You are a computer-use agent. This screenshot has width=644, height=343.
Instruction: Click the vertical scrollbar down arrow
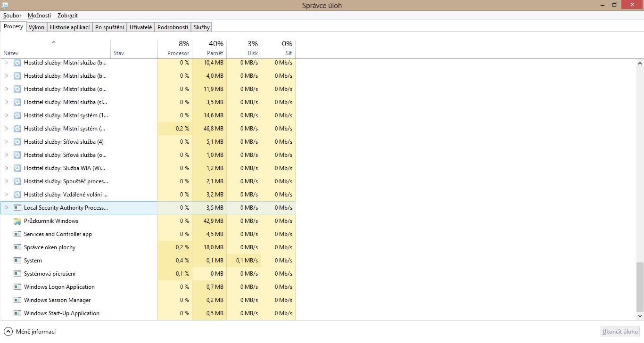[640, 316]
